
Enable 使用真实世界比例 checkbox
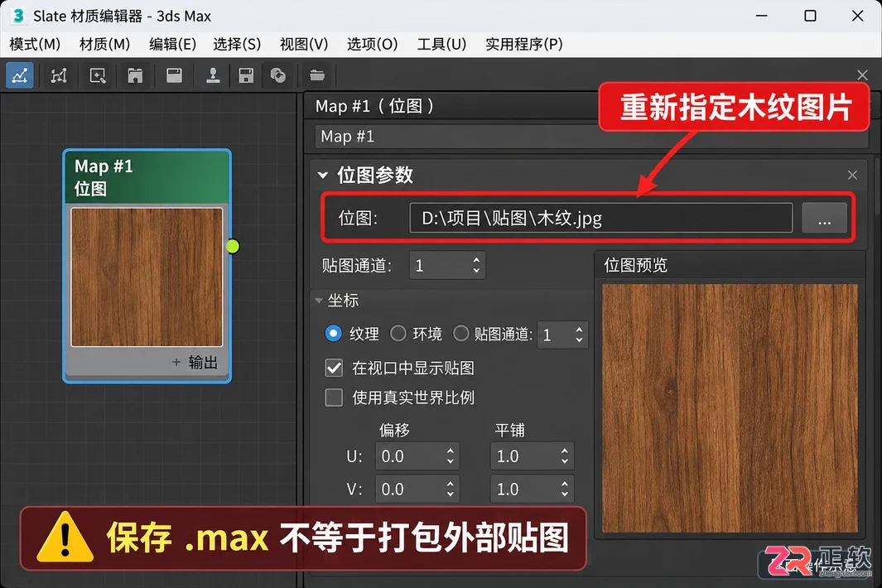(x=334, y=398)
